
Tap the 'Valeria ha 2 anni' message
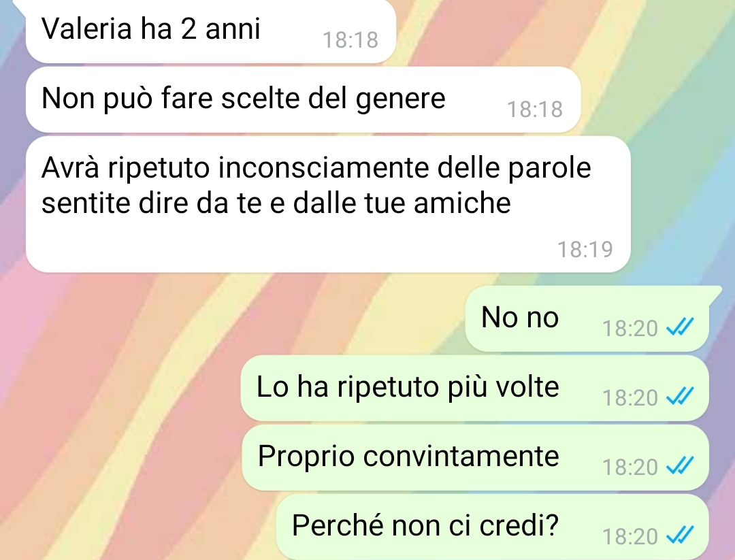coord(211,31)
